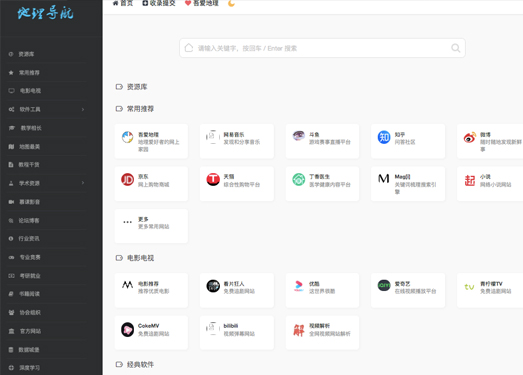The width and height of the screenshot is (523, 375).
Task: Toggle dark mode with moon icon
Action: coord(231,3)
